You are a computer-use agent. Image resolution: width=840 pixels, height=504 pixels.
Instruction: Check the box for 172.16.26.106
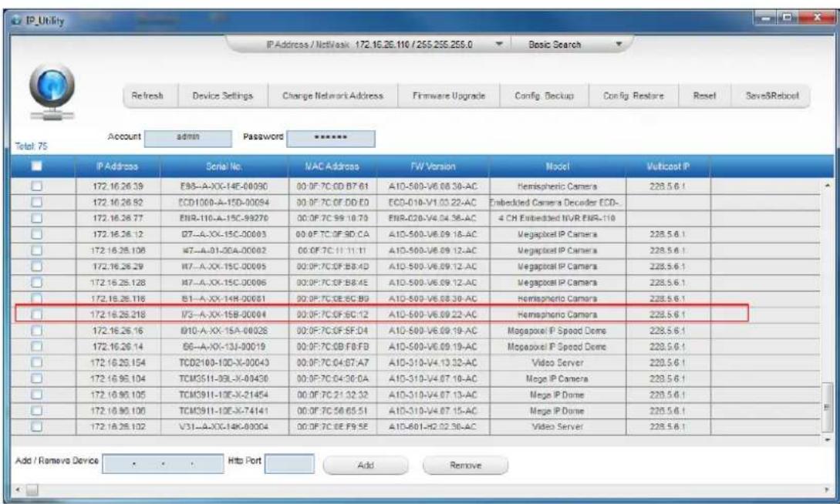coord(36,250)
